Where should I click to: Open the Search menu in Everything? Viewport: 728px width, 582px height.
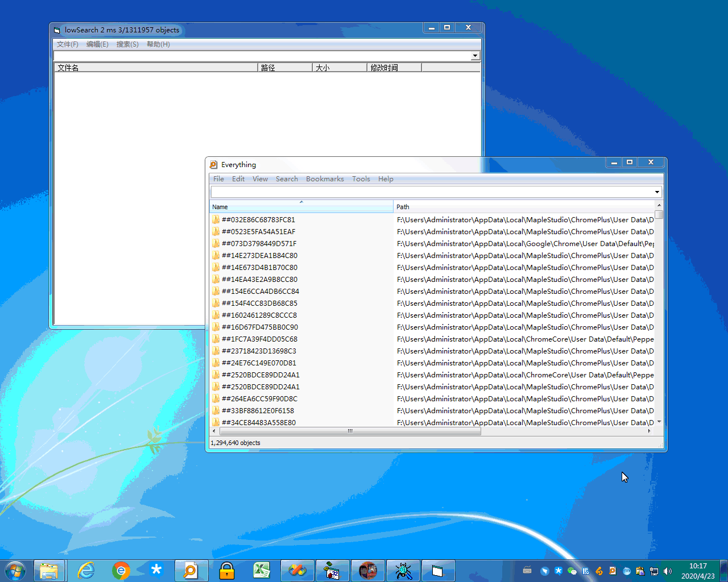click(x=287, y=179)
